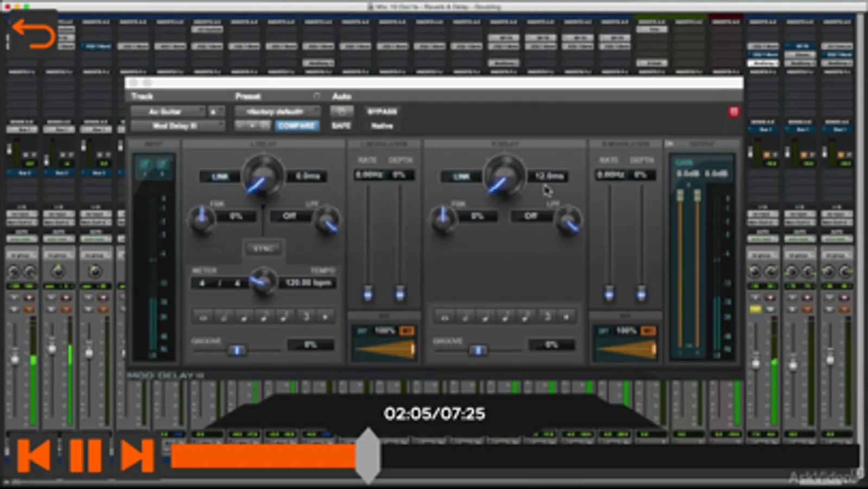Enable LINK in the right delay section
868x489 pixels.
[461, 177]
